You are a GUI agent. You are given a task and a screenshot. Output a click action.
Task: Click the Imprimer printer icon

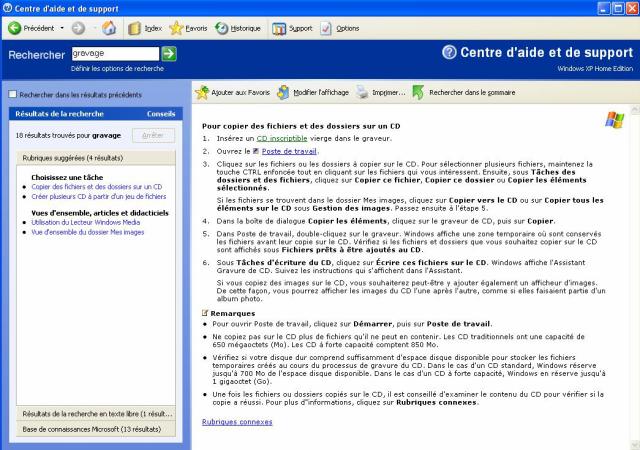pos(362,93)
